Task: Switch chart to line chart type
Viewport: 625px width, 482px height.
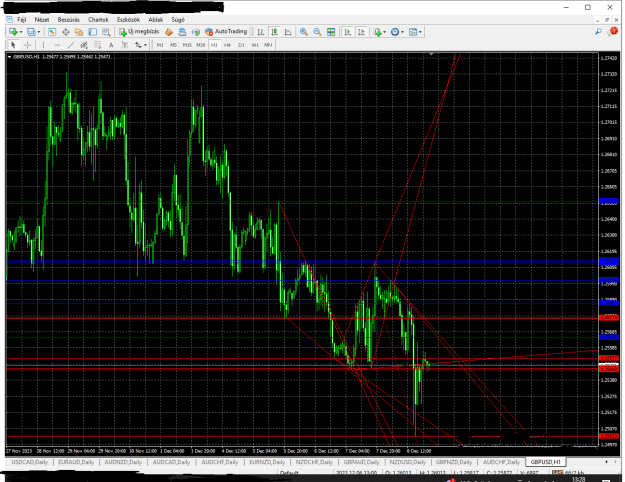Action: (288, 32)
